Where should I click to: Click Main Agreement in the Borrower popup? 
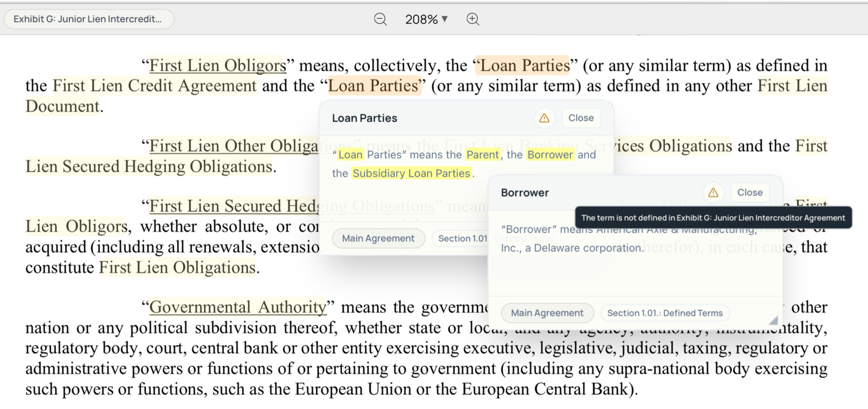point(547,313)
